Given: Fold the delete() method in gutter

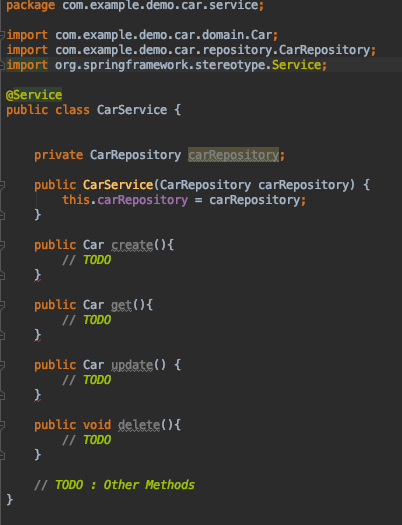Looking at the screenshot, I should 2,425.
